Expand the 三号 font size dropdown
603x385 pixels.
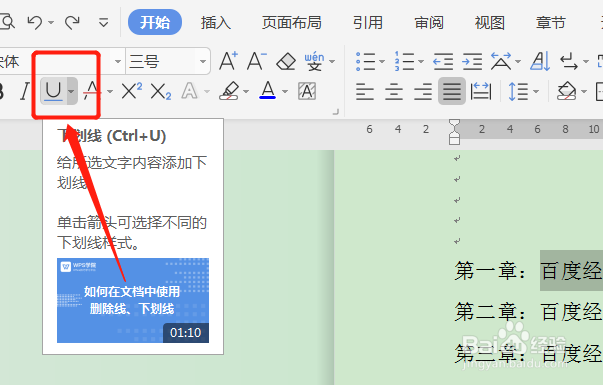click(203, 61)
